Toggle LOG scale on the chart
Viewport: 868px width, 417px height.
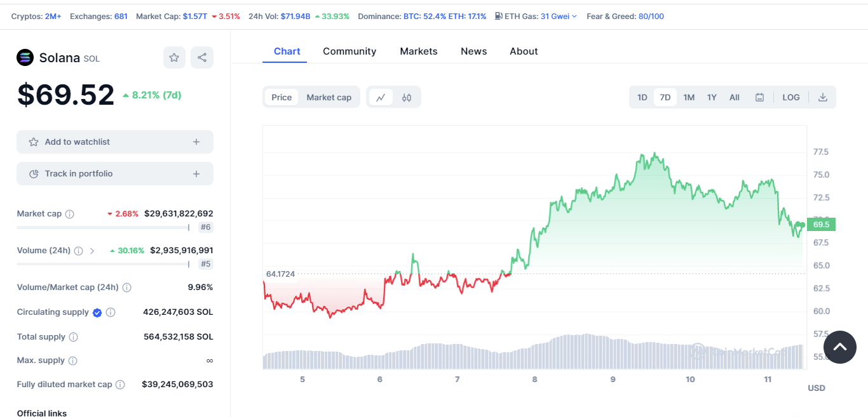791,97
